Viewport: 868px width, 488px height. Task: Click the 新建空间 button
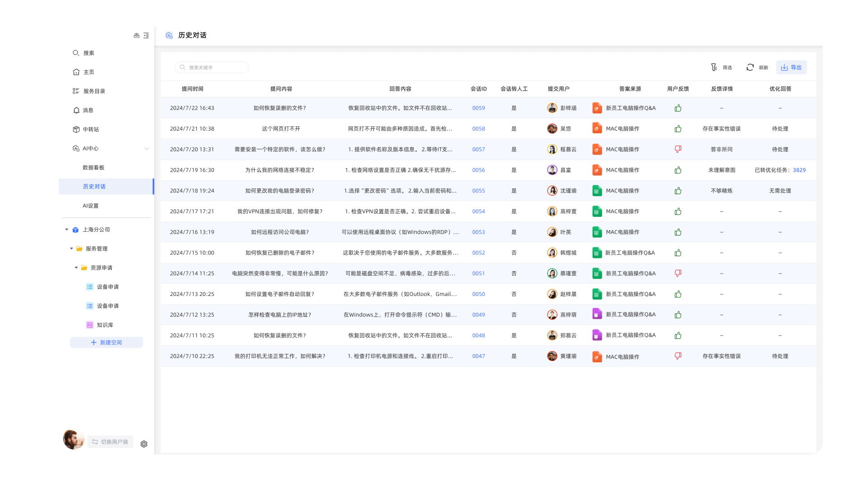[106, 343]
